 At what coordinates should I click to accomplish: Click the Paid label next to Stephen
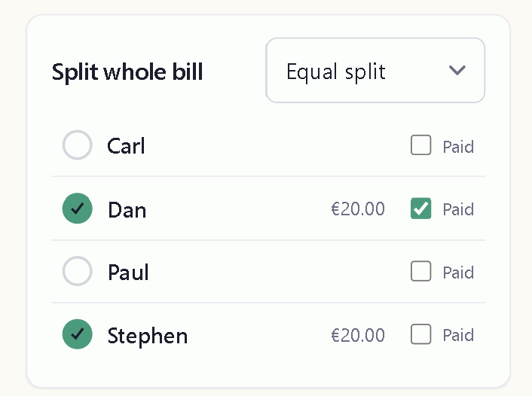[x=458, y=335]
